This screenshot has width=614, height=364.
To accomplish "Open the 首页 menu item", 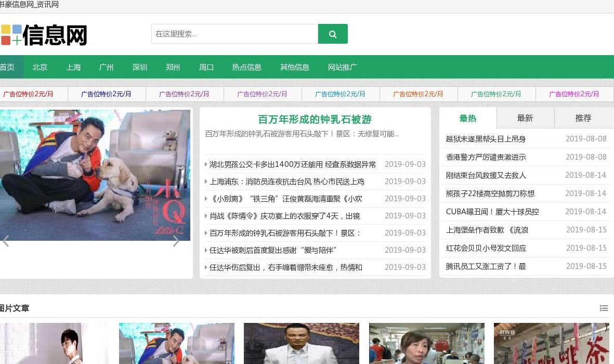I will click(x=6, y=67).
